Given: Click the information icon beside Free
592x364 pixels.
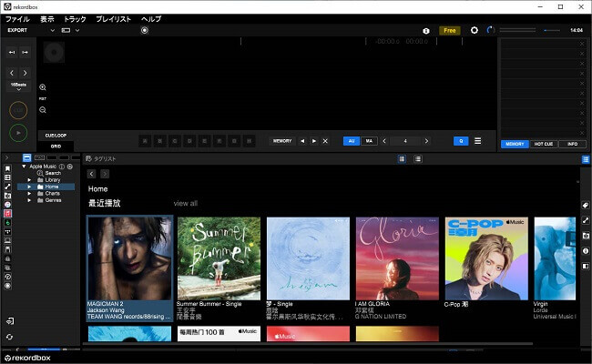Looking at the screenshot, I should [426, 31].
